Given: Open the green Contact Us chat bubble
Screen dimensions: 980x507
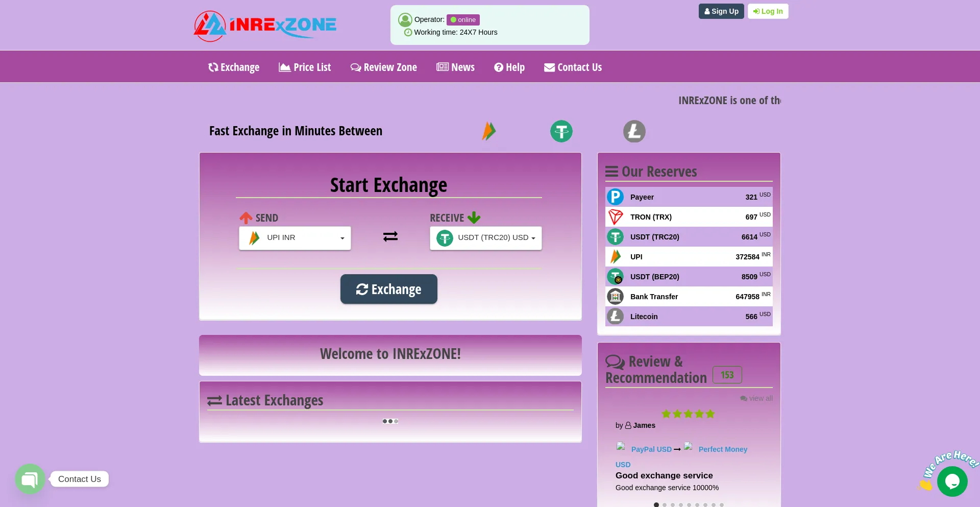Looking at the screenshot, I should click(x=30, y=479).
